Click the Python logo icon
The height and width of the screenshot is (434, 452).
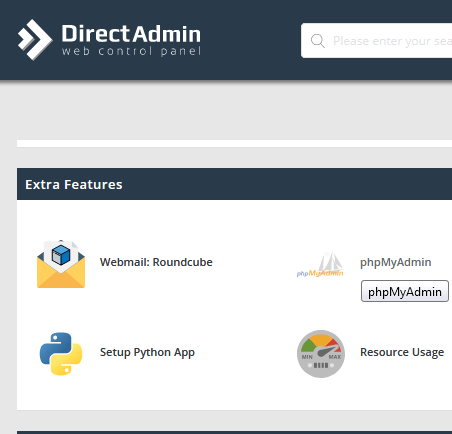61,354
